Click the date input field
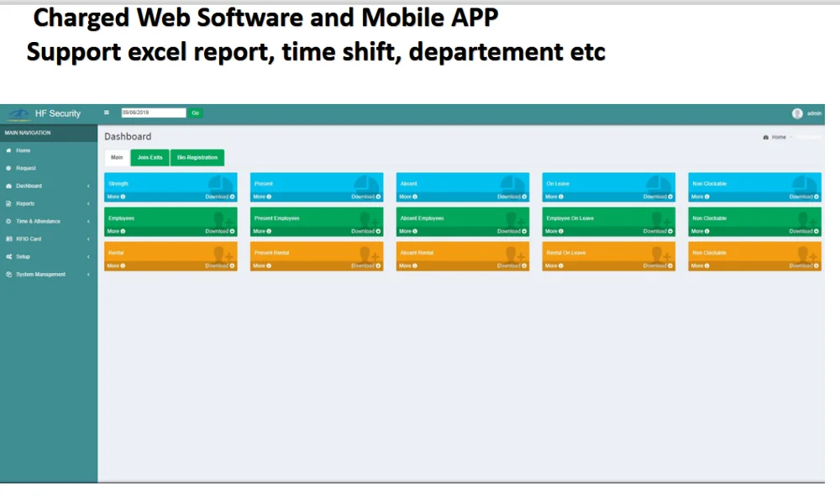This screenshot has height=504, width=840. point(153,113)
